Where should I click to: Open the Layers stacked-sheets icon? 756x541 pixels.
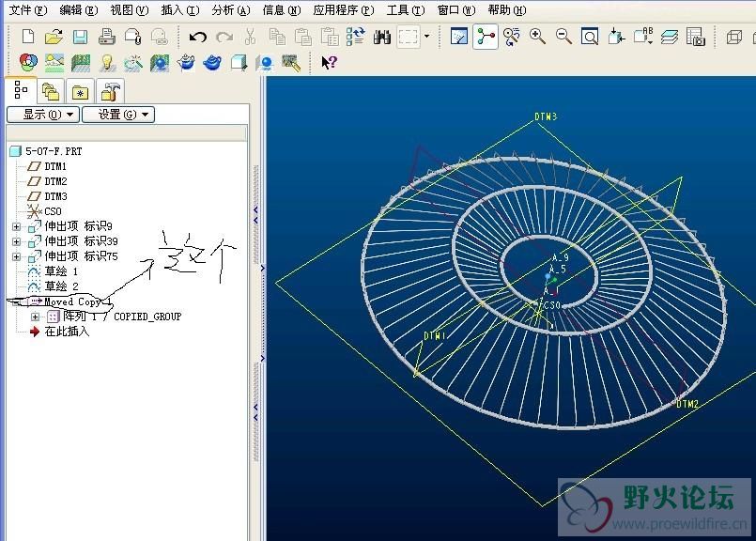(x=670, y=37)
